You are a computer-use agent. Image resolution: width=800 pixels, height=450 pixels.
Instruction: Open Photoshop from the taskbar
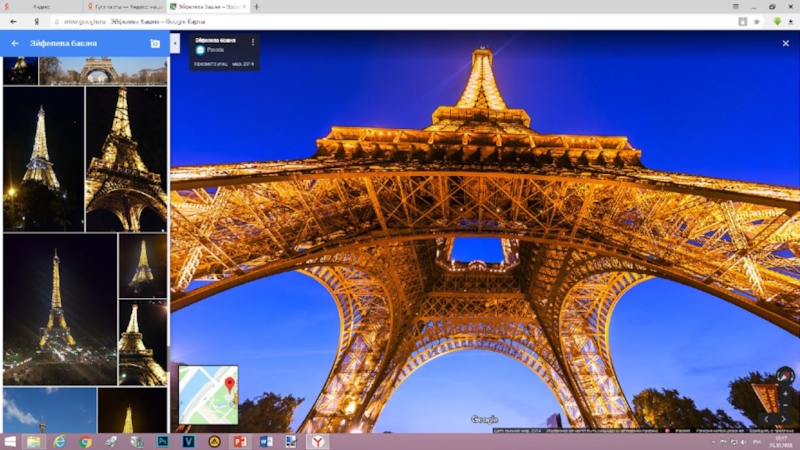pyautogui.click(x=163, y=441)
